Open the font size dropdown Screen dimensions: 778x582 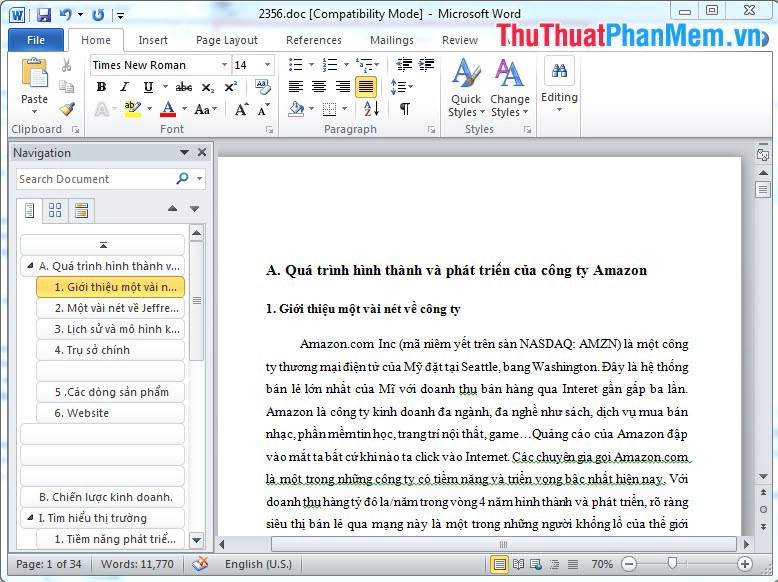pos(267,65)
